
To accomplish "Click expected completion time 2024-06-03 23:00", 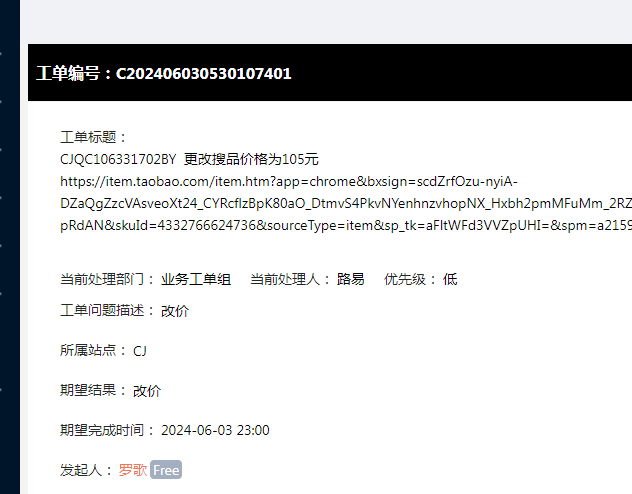I will pos(215,430).
